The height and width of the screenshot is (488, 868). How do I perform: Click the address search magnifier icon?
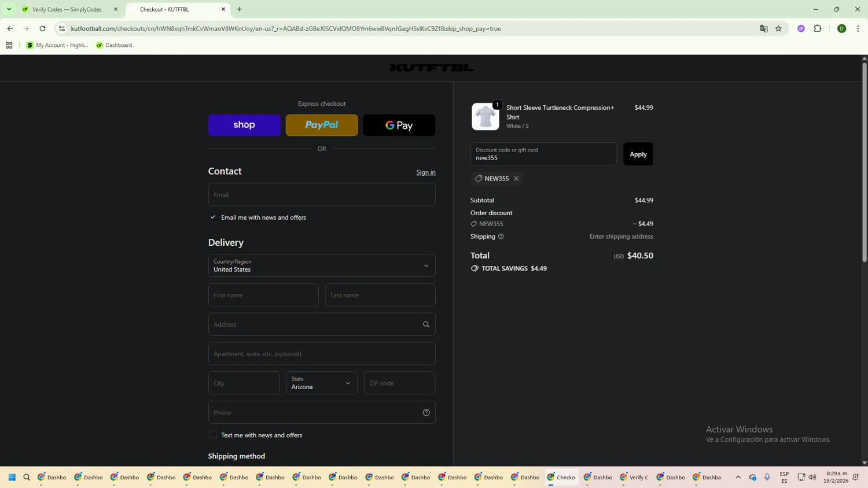click(x=426, y=324)
